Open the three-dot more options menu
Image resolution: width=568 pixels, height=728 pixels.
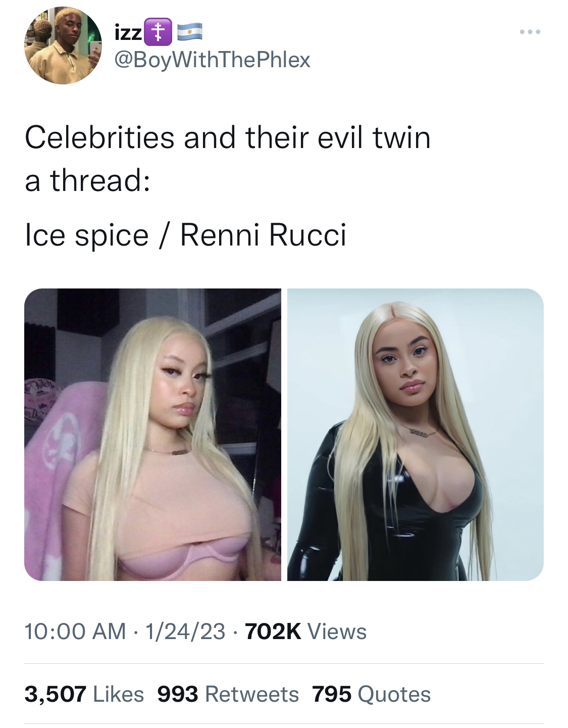coord(530,32)
